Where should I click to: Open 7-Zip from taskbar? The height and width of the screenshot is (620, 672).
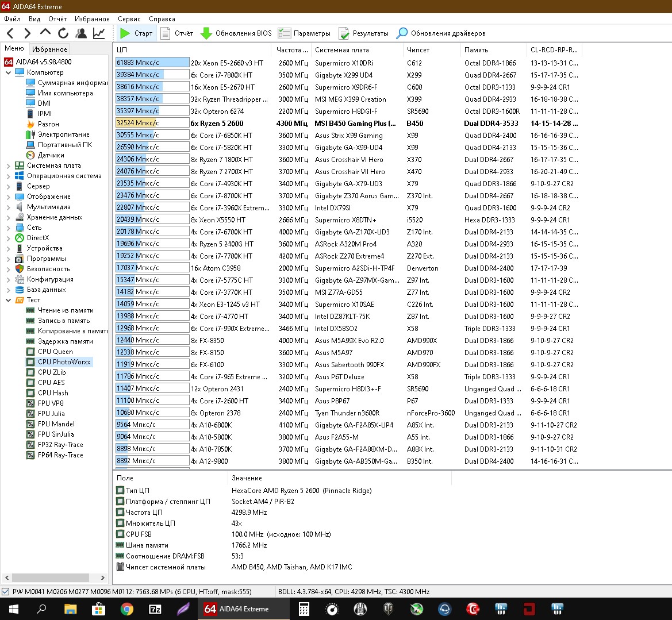[155, 609]
